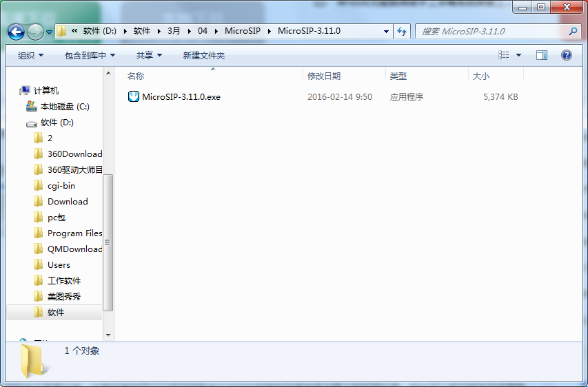Maximize the Explorer window

[x=541, y=7]
